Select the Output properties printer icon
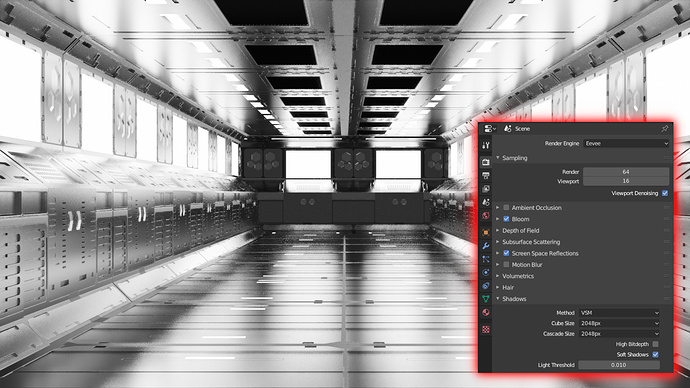 coord(486,176)
